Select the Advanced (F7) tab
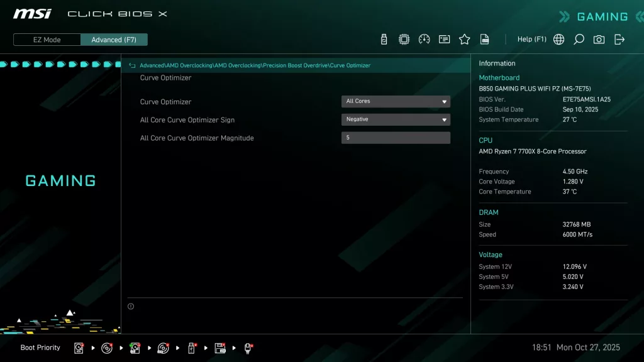The height and width of the screenshot is (362, 644). (114, 39)
